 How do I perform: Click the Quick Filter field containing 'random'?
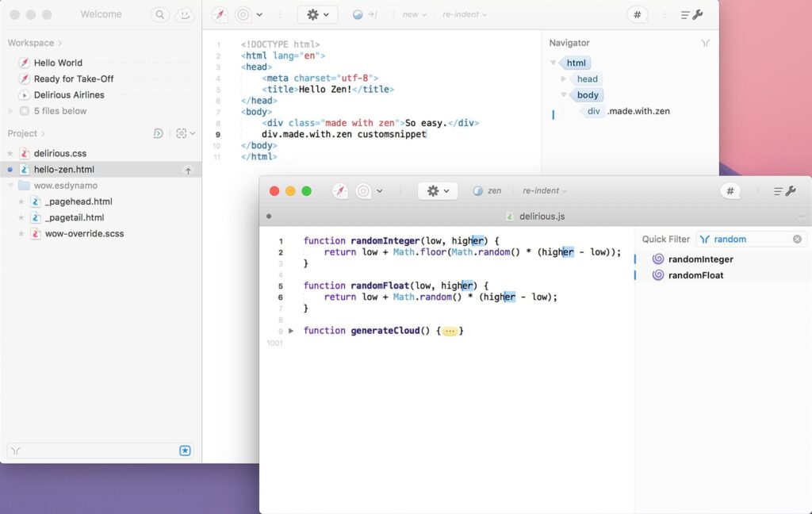(x=751, y=239)
